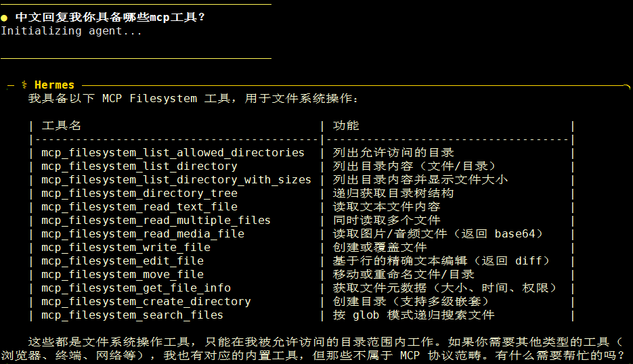Click description 列出允许访问的目录

(x=393, y=152)
